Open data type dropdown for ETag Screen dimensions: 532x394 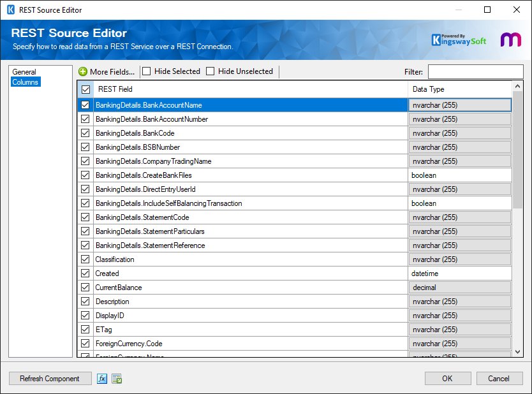(460, 329)
